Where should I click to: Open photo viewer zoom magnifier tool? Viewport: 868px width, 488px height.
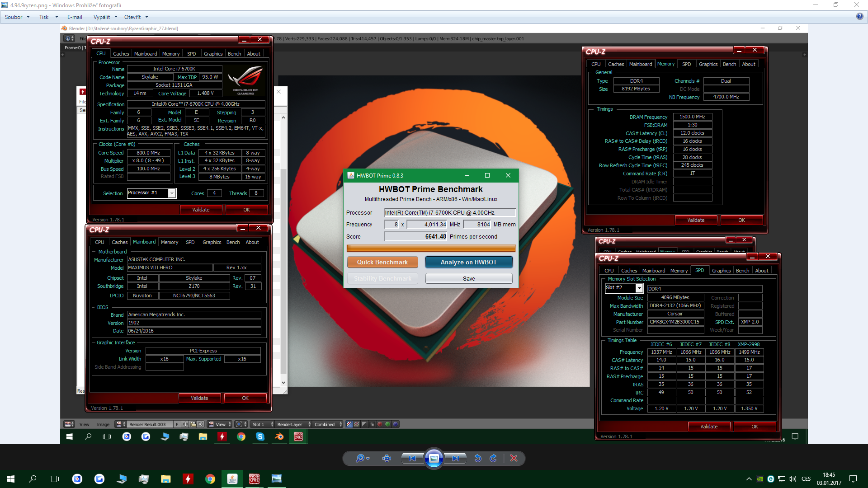[363, 458]
